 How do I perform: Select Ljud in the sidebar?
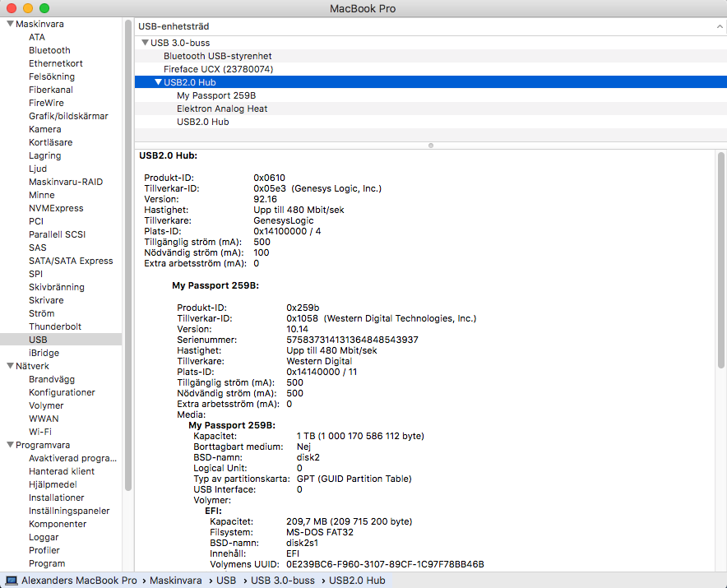click(x=38, y=169)
